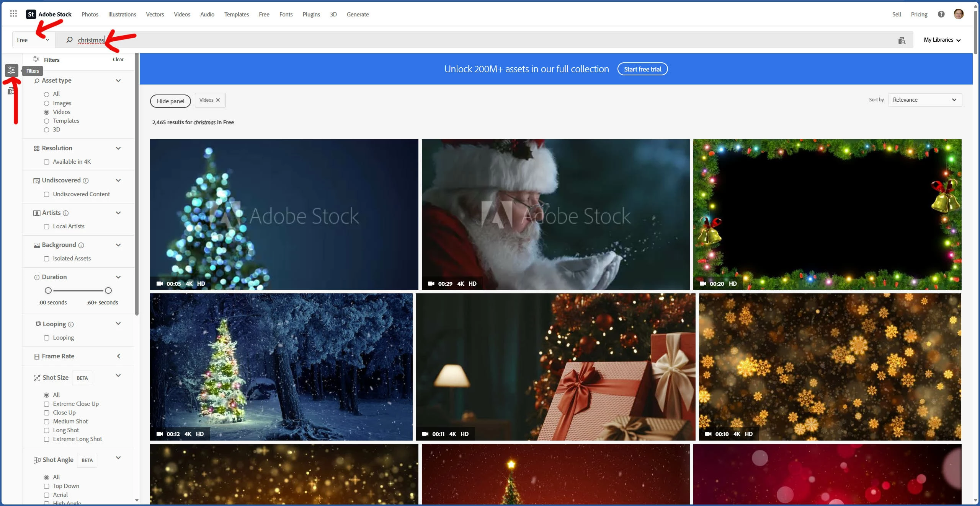Click the Hide panel button
This screenshot has width=980, height=506.
tap(170, 101)
